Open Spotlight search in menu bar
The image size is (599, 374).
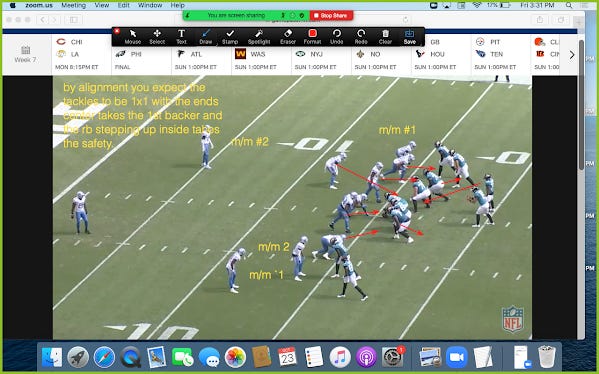(x=569, y=5)
